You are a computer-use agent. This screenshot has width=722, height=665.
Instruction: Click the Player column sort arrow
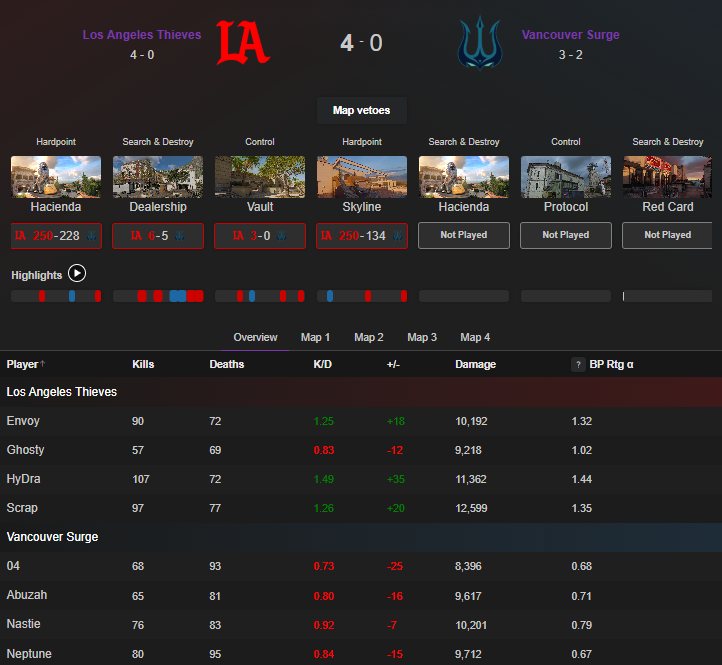pos(42,363)
